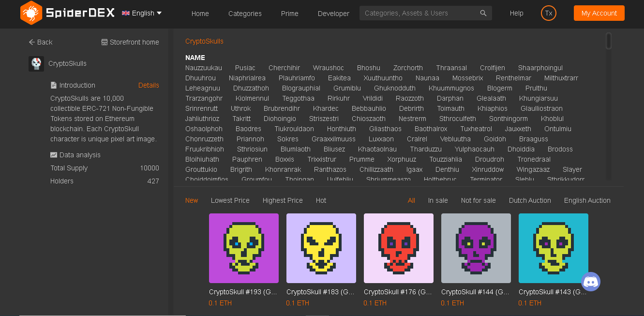Select the name Yulphaocauh

475,149
